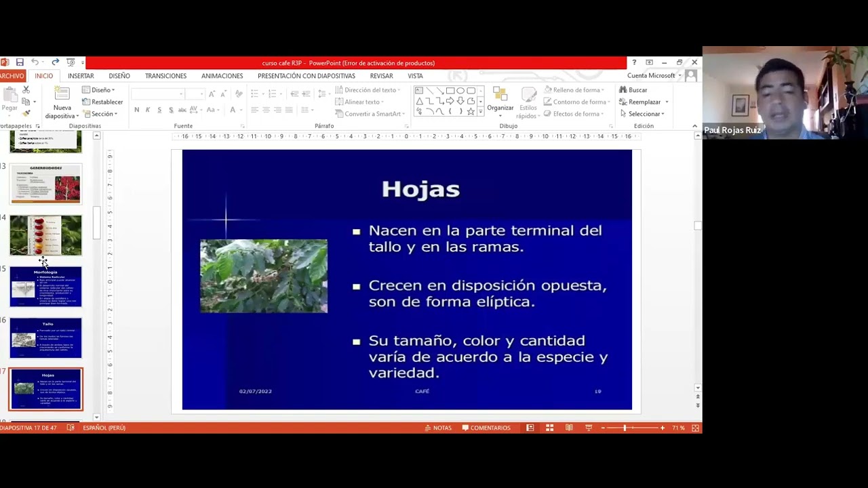Select the oval shape in shapes gallery
Image resolution: width=868 pixels, height=488 pixels.
pyautogui.click(x=460, y=90)
